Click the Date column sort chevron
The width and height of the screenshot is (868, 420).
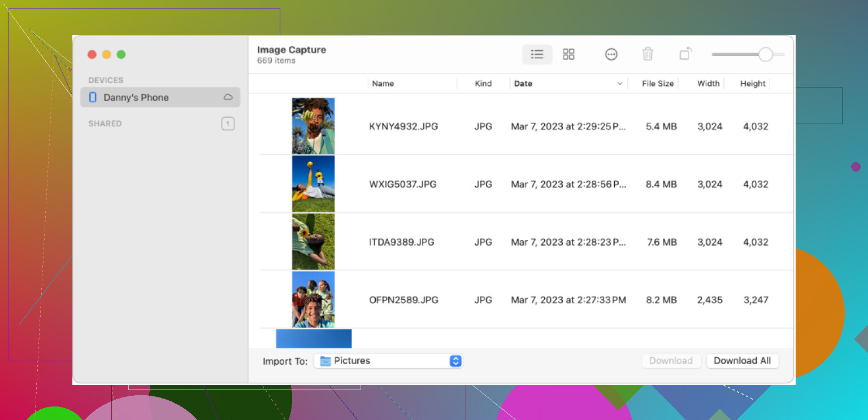620,84
